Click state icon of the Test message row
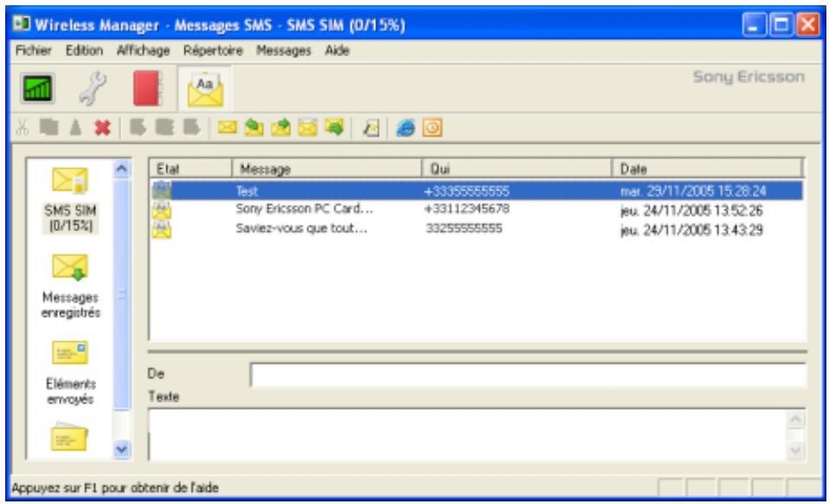The width and height of the screenshot is (829, 504). (x=162, y=191)
